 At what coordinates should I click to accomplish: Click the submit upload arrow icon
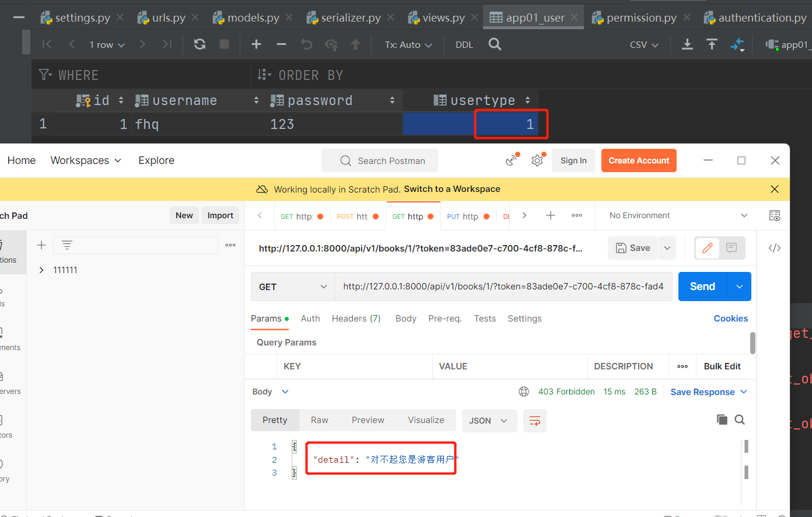click(355, 44)
